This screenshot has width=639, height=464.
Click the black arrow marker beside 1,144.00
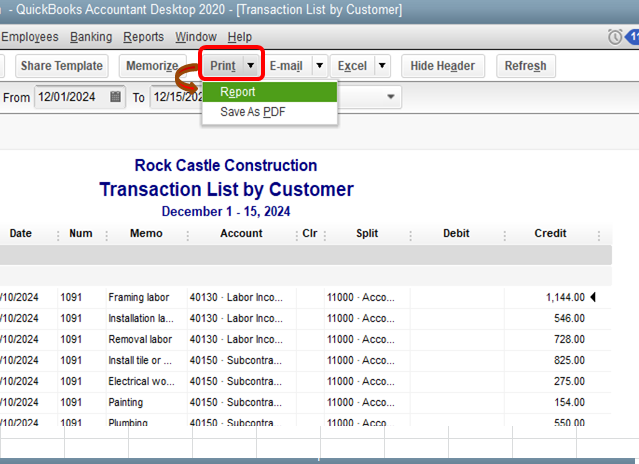pos(593,297)
